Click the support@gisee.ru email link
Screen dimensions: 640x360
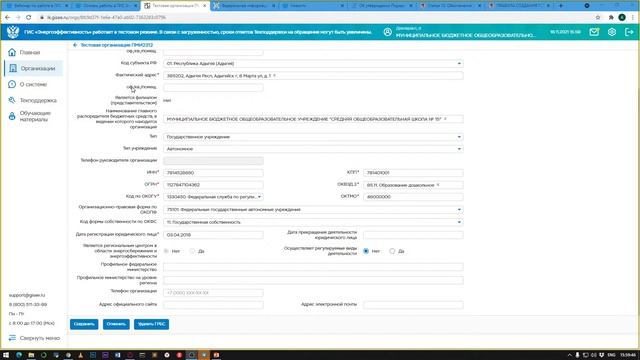point(27,295)
